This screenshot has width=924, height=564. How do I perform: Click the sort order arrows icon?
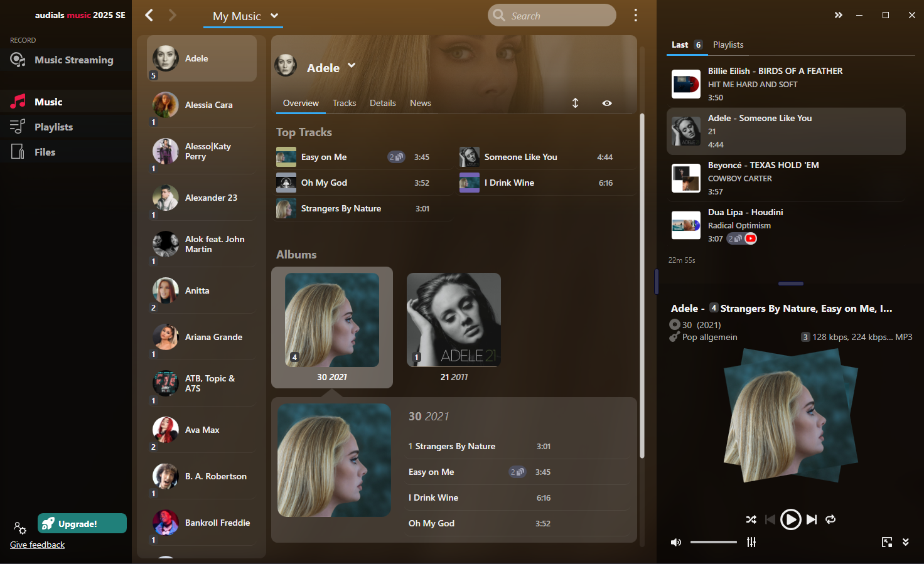pos(575,103)
